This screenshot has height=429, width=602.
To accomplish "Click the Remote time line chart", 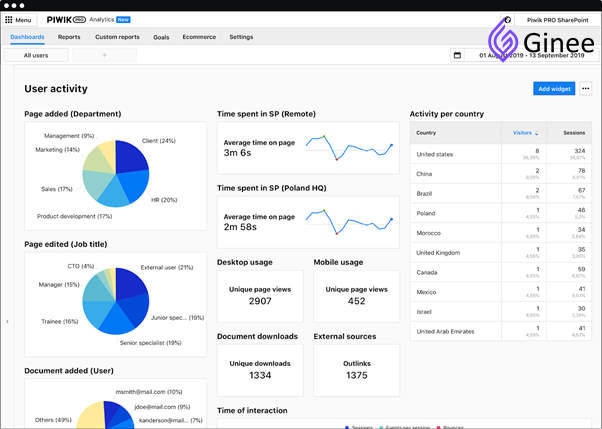I will (349, 148).
